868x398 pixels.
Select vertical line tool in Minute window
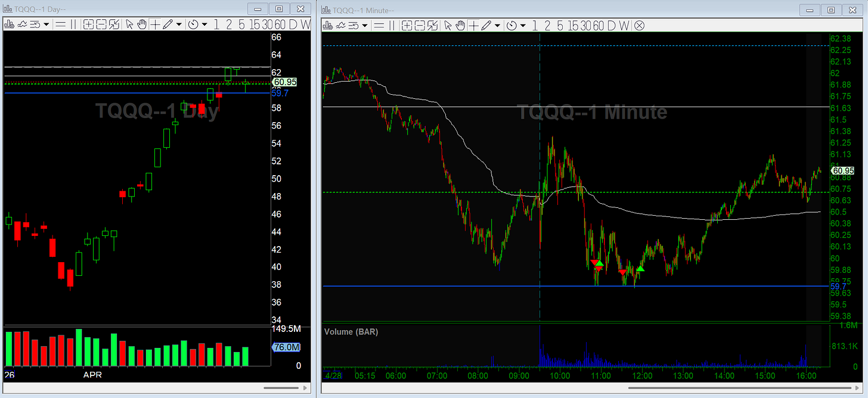[392, 25]
